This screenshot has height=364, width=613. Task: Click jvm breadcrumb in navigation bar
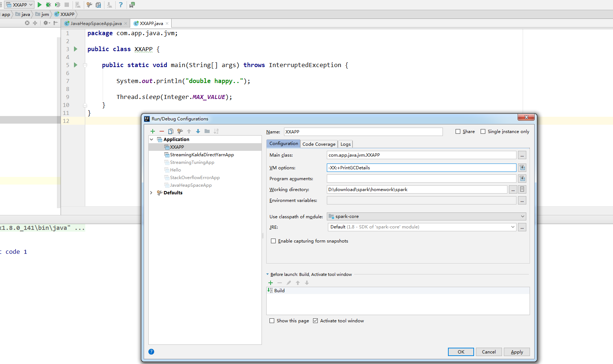coord(42,15)
